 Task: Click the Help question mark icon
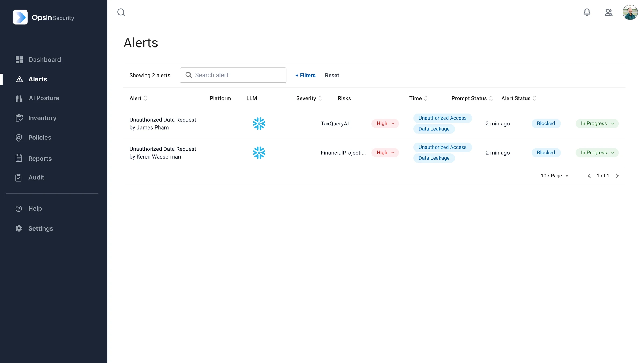(19, 209)
